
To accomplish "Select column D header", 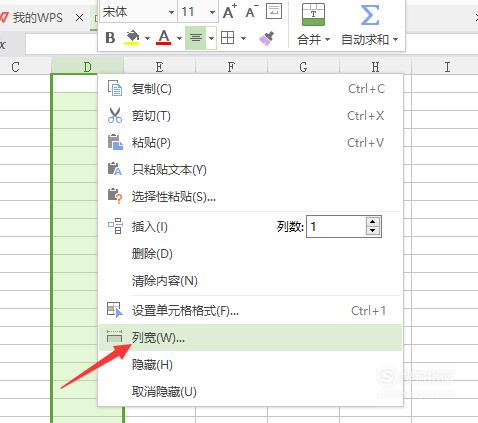I will click(88, 66).
